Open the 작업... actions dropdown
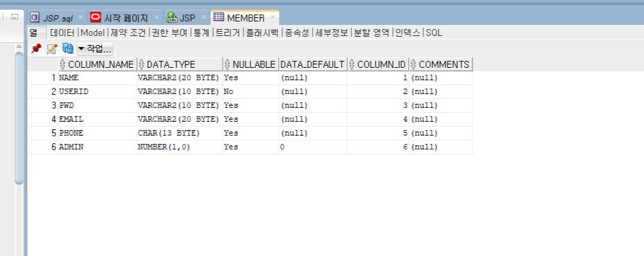The image size is (644, 256). 95,49
